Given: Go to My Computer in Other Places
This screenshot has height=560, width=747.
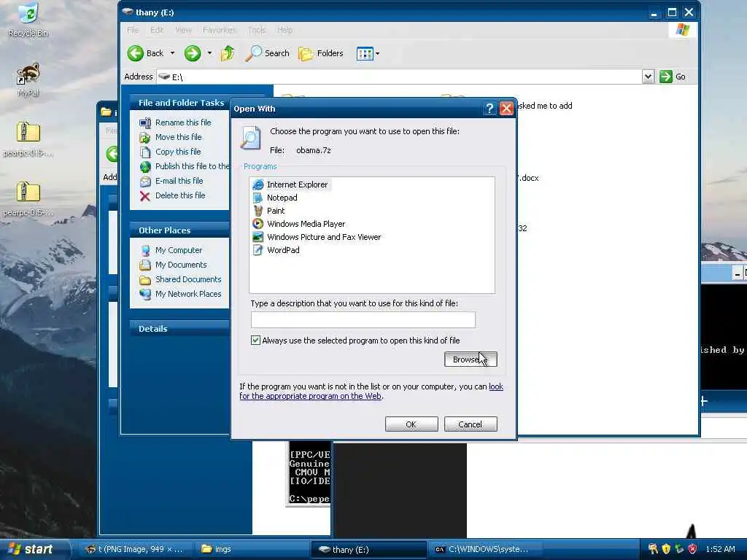Looking at the screenshot, I should [x=178, y=250].
